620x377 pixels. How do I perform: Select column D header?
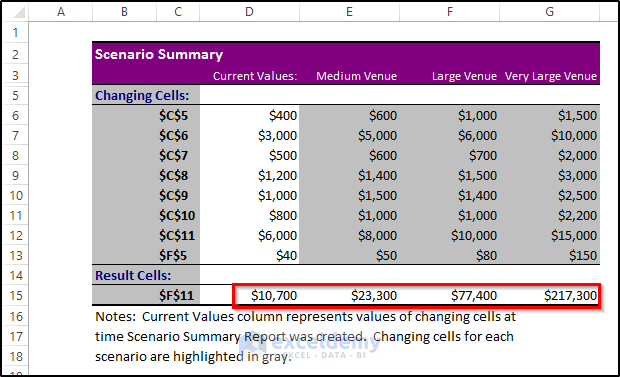pos(249,12)
